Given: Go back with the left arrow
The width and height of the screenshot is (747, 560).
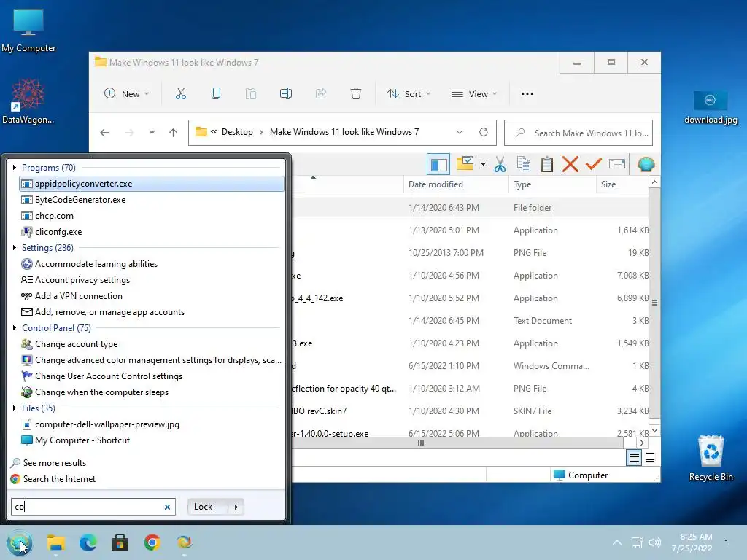Looking at the screenshot, I should tap(104, 133).
